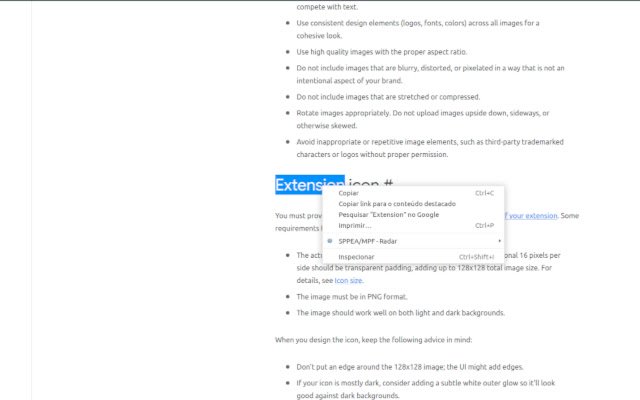Select Imprimir... menu entry
Screen dimensions: 640x400
413,225
